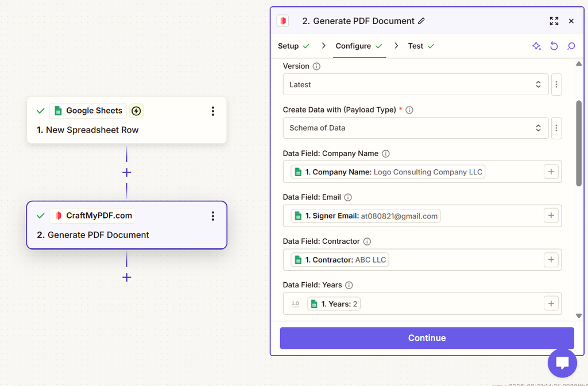Screen dimensions: 588x386
Task: Open options menu beside Version dropdown
Action: tap(556, 85)
